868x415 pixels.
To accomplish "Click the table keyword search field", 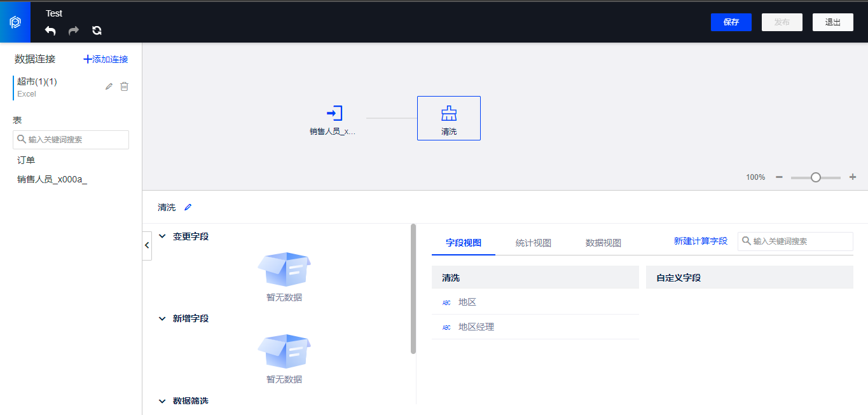I will pos(71,140).
